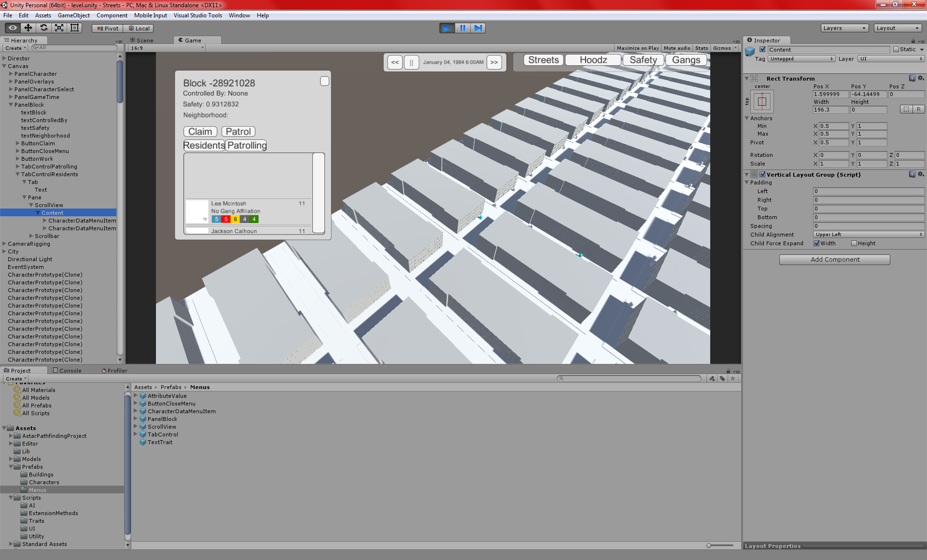Image resolution: width=927 pixels, height=560 pixels.
Task: Expand PanelCharacter in Hierarchy
Action: point(11,74)
